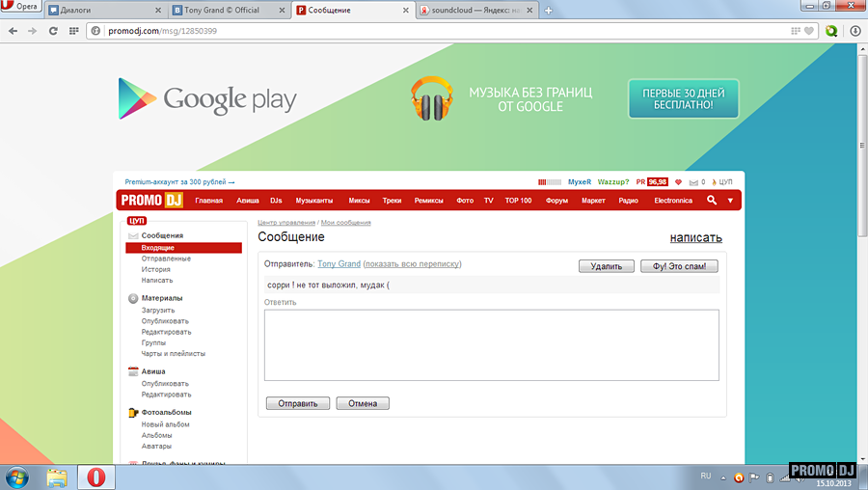Open the Tony Grand sender link
This screenshot has width=868, height=490.
point(339,263)
